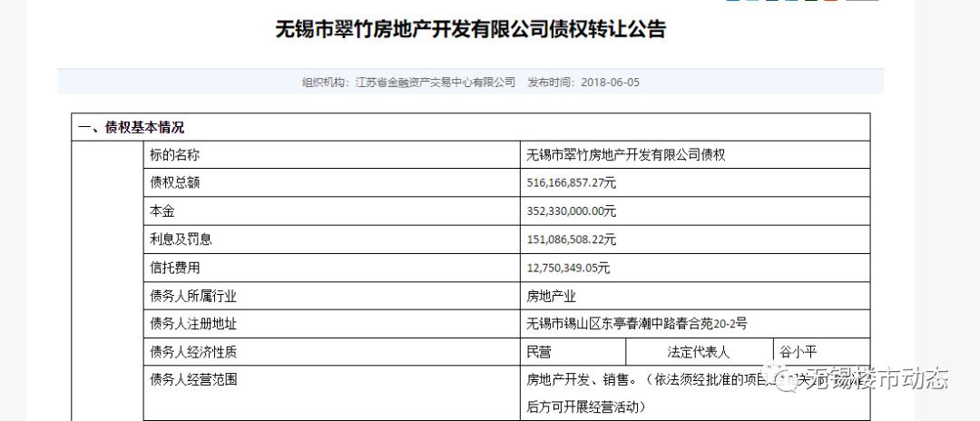Select the organizer text 江苏省金融资产交易中心有限公司
Screen dimensions: 980x421
pyautogui.click(x=436, y=82)
